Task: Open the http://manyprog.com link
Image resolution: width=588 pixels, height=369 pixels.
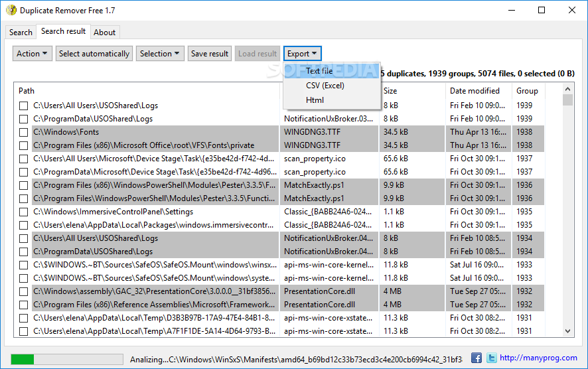Action: click(x=538, y=358)
